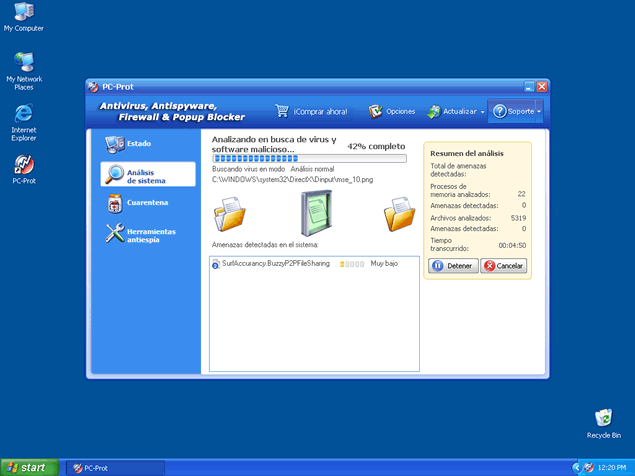The height and width of the screenshot is (476, 635).
Task: Click Procesos de memoria value 22
Action: 522,194
